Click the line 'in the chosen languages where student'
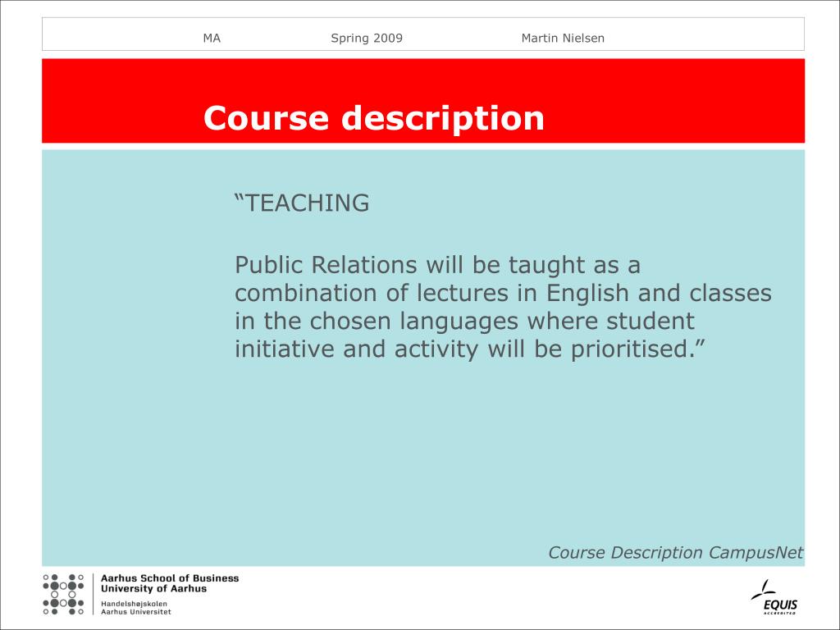This screenshot has width=840, height=630. [464, 322]
